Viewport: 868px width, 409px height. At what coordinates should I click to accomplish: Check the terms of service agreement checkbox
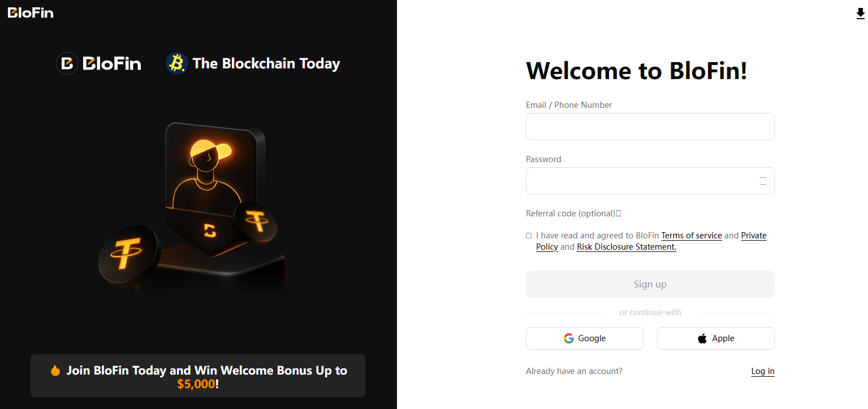pyautogui.click(x=529, y=235)
